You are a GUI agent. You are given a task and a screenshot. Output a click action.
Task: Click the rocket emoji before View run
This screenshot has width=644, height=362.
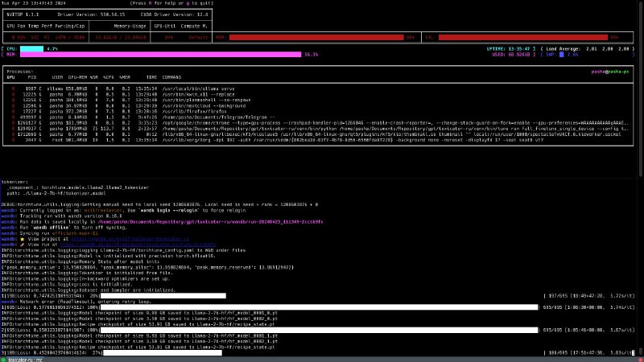coord(23,245)
